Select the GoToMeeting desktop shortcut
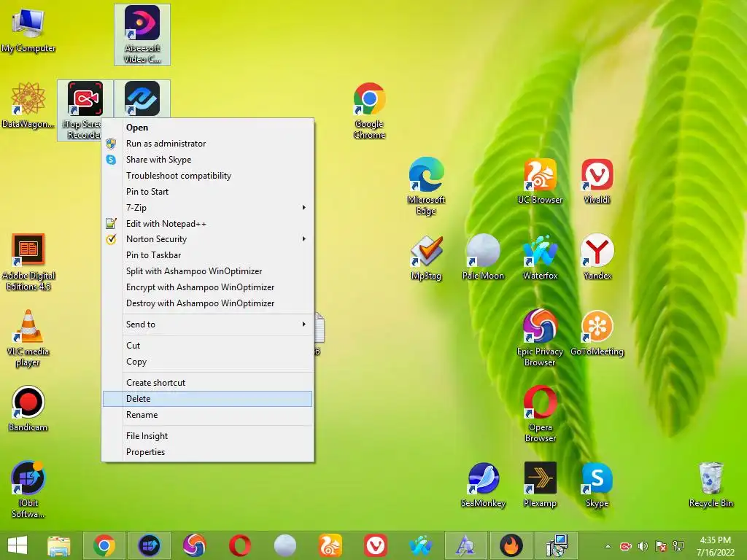 pyautogui.click(x=597, y=332)
